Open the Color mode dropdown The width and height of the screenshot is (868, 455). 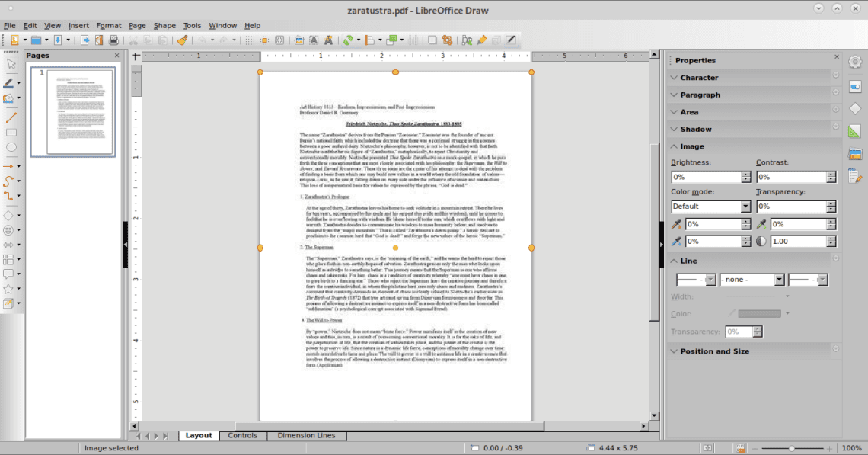click(x=745, y=207)
